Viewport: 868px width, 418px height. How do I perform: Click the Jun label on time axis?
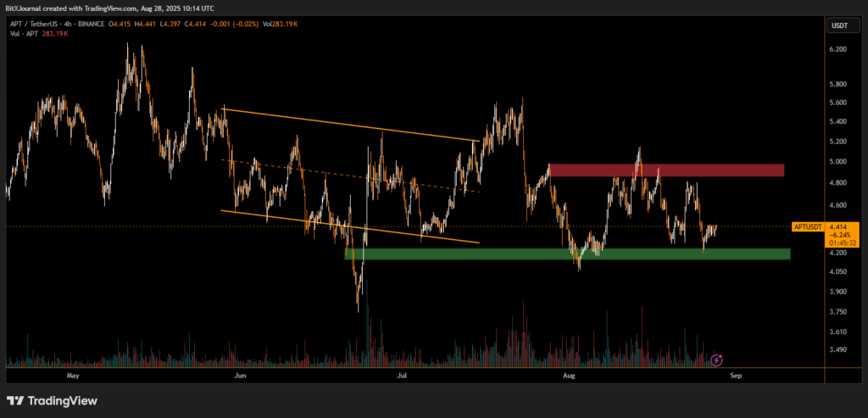(x=240, y=374)
